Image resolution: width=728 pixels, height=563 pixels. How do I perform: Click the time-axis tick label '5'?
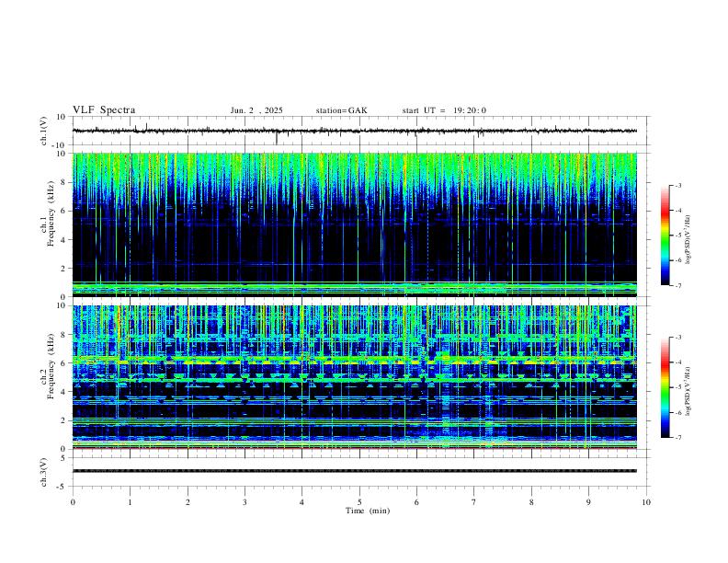(x=359, y=502)
